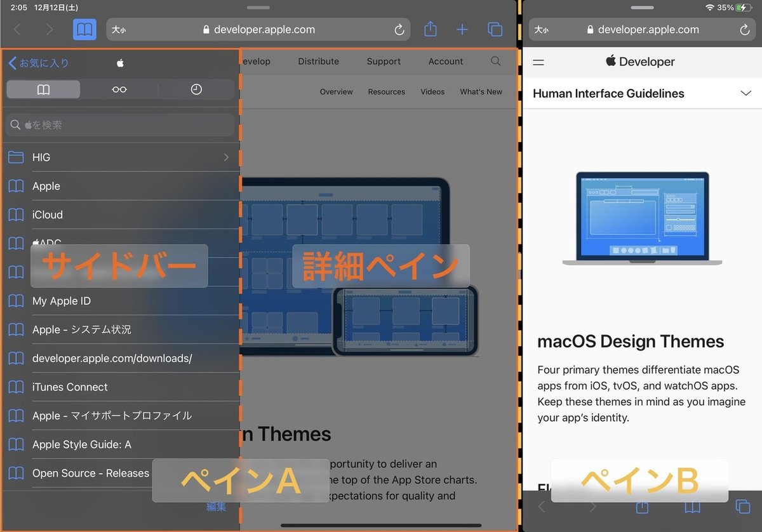This screenshot has height=532, width=762.
Task: Tap forward arrow in right pane bottom toolbar
Action: tap(592, 507)
